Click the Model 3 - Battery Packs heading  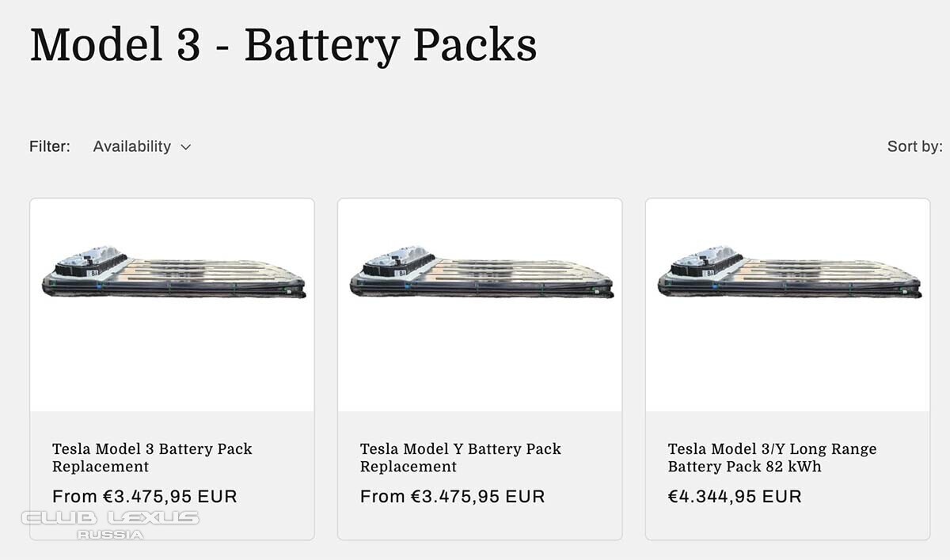[283, 44]
